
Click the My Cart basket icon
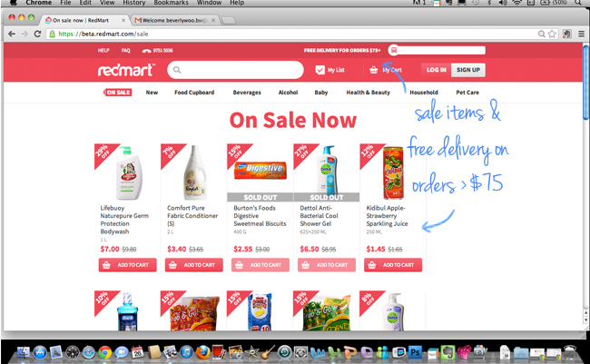(373, 70)
